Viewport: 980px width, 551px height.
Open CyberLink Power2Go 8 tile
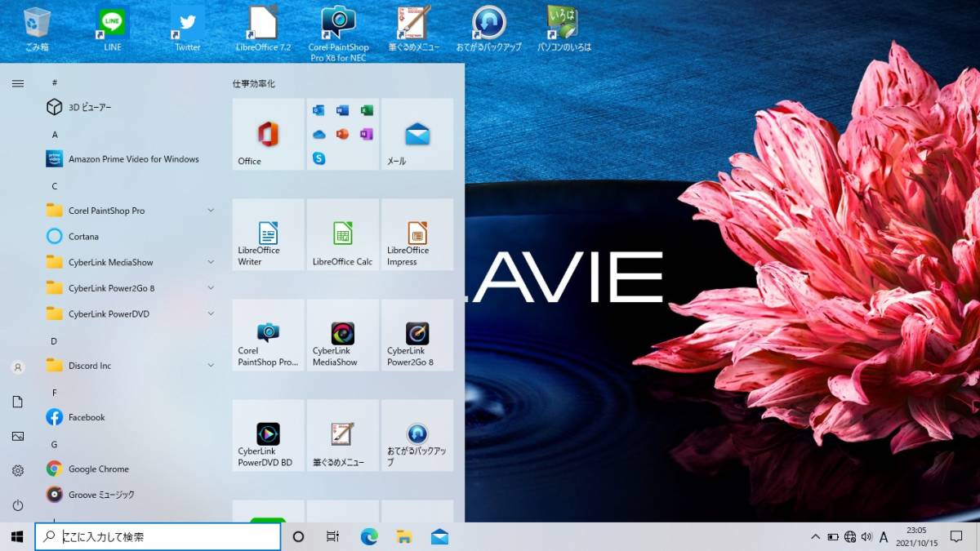[x=417, y=335]
